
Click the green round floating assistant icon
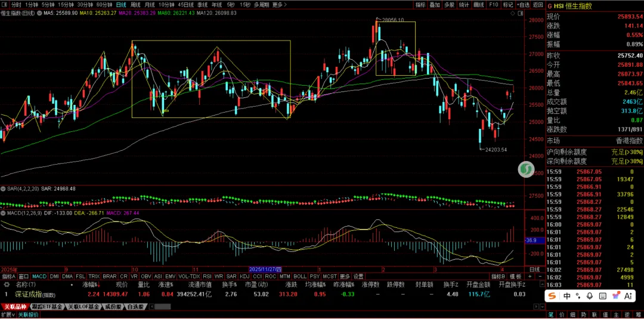point(525,169)
